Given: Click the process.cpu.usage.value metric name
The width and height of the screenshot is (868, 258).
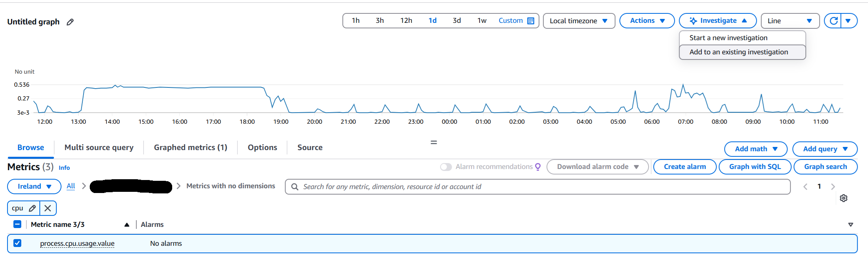Looking at the screenshot, I should [77, 243].
